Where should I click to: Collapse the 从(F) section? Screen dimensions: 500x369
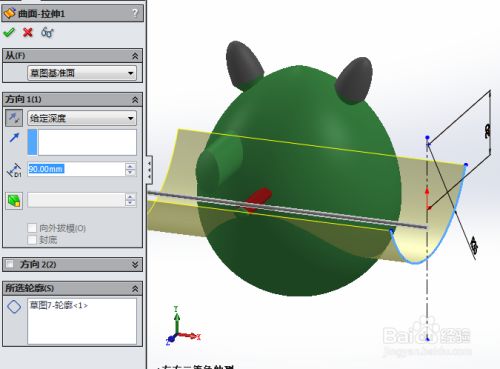(x=135, y=56)
